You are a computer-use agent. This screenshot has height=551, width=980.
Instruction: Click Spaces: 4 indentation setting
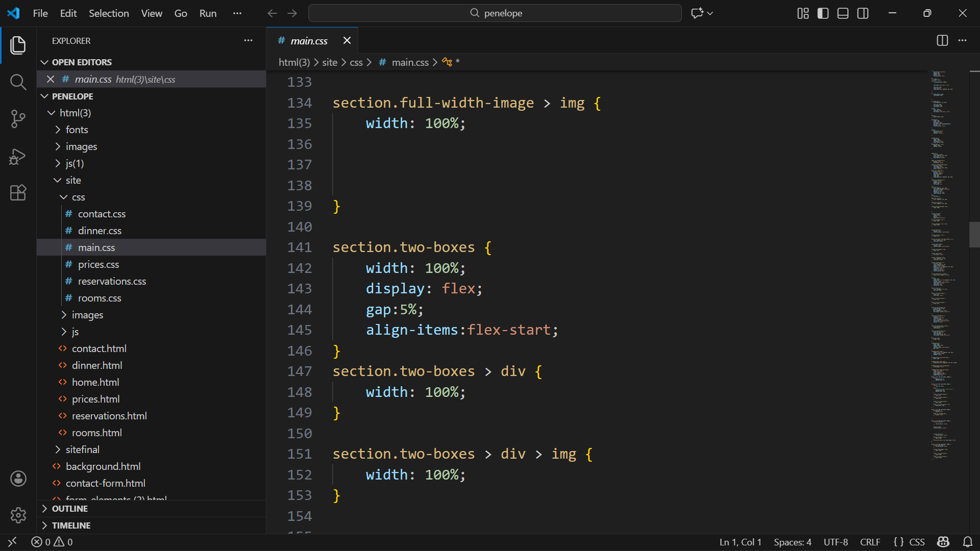click(792, 542)
